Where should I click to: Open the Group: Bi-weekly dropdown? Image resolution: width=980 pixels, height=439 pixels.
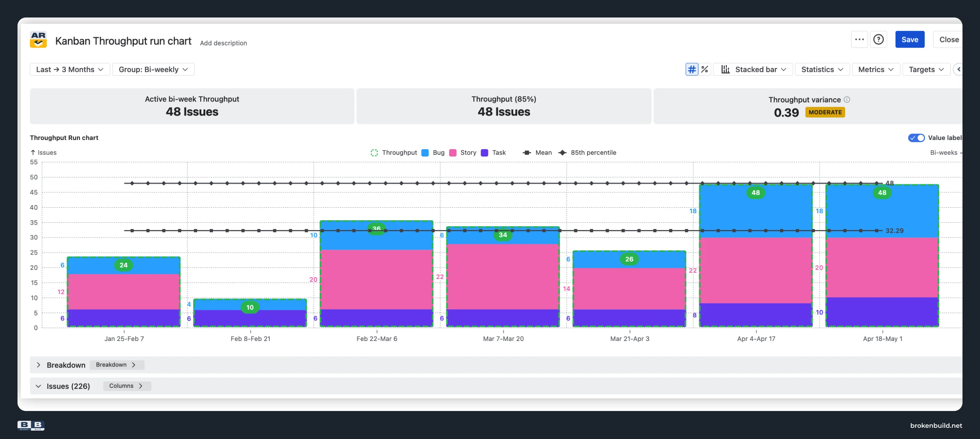pyautogui.click(x=153, y=69)
